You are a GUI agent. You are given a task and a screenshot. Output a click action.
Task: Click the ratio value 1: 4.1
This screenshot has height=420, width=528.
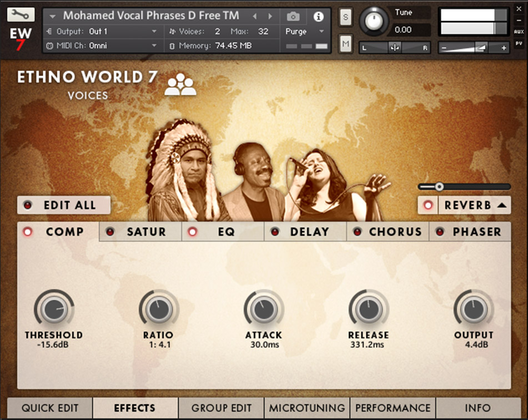click(160, 344)
